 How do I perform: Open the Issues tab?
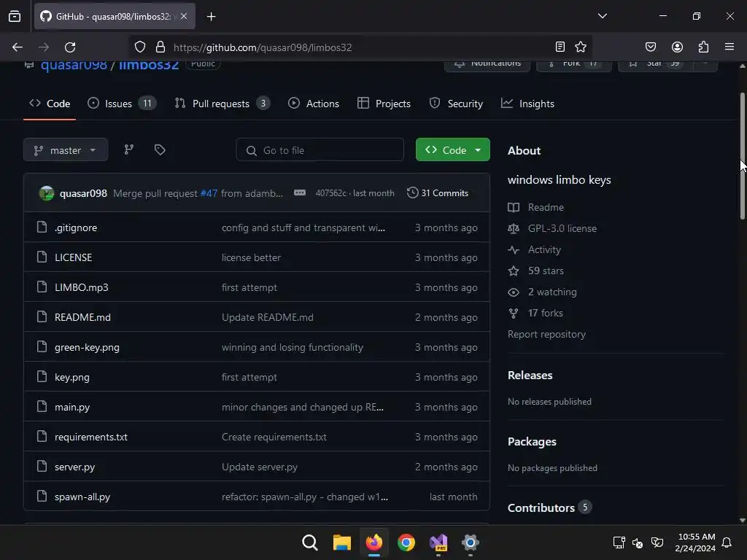click(x=122, y=104)
